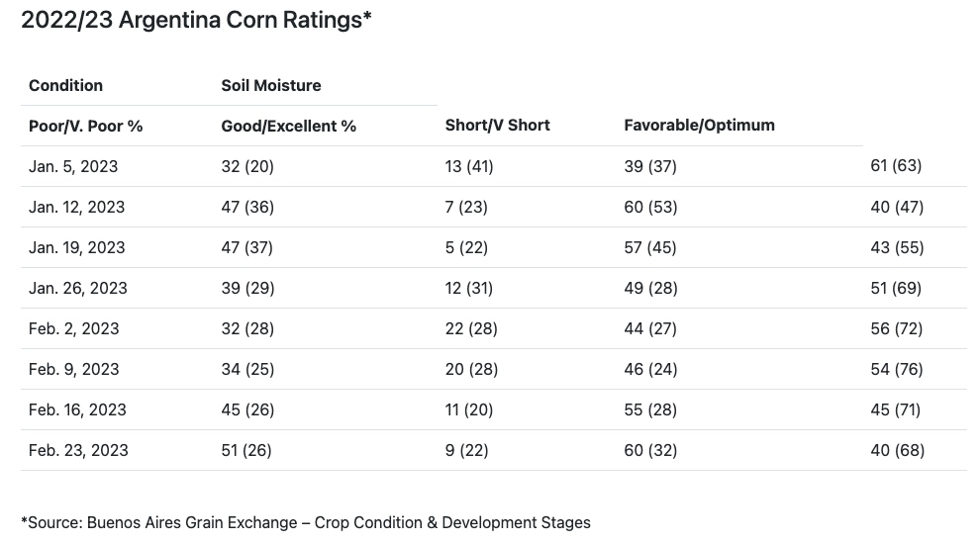Screen dimensions: 980x542
Task: Select the "Short/V Short" header
Action: click(498, 125)
